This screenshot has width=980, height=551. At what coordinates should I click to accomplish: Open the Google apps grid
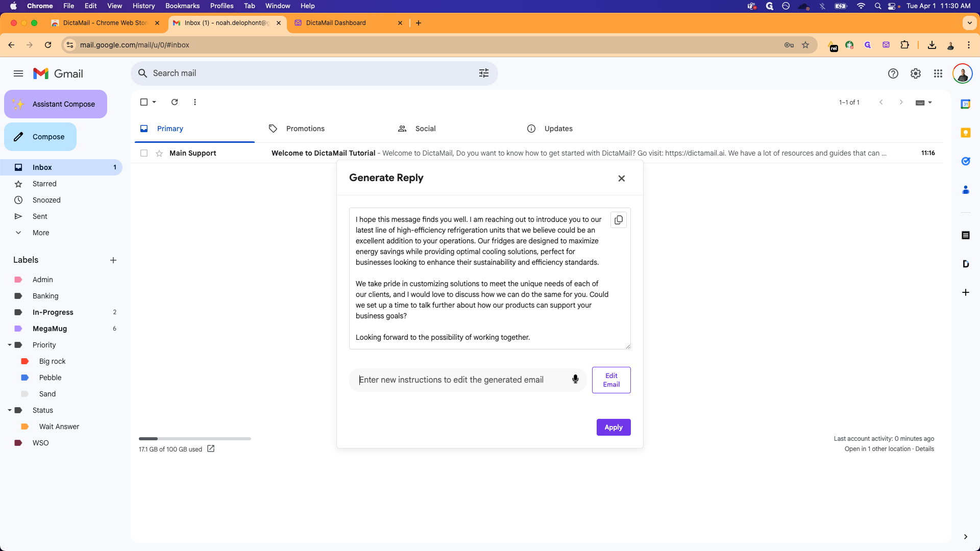(938, 73)
